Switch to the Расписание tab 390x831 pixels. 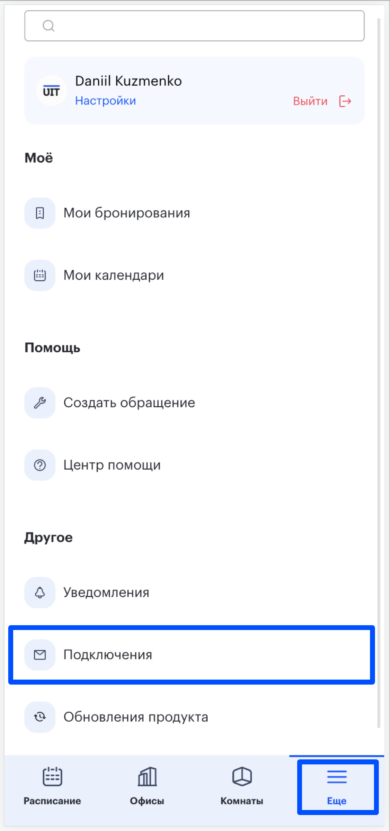[52, 786]
